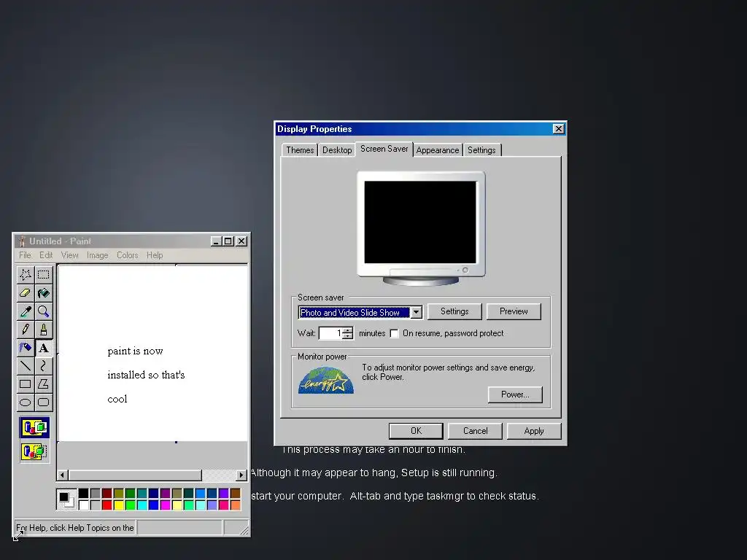747x560 pixels.
Task: Select the Magnifier tool in Paint
Action: 43,311
